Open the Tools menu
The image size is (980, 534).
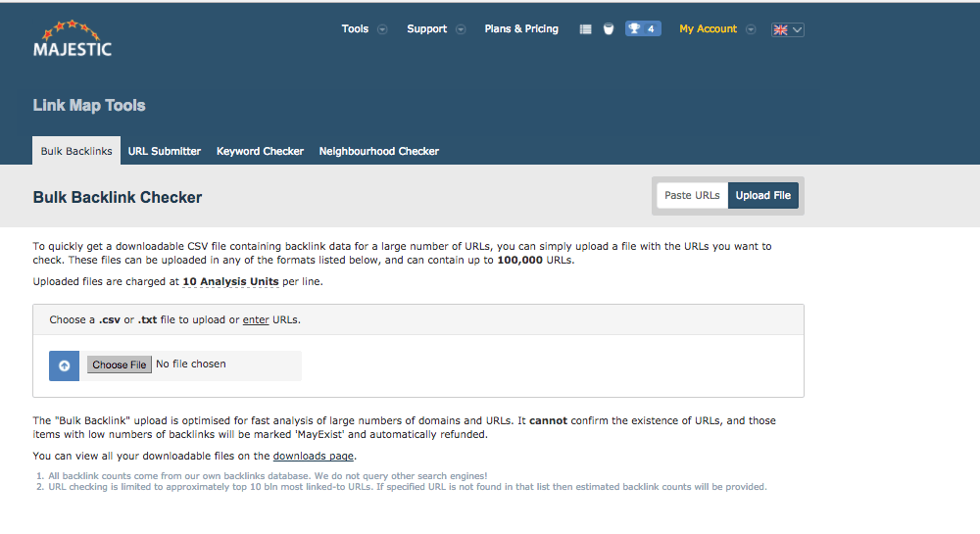click(355, 28)
